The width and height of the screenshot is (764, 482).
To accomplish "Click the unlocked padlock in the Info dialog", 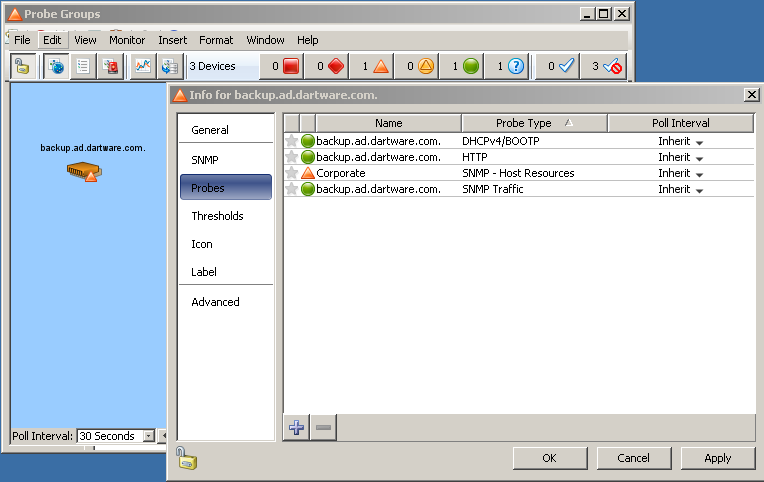I will pos(187,459).
